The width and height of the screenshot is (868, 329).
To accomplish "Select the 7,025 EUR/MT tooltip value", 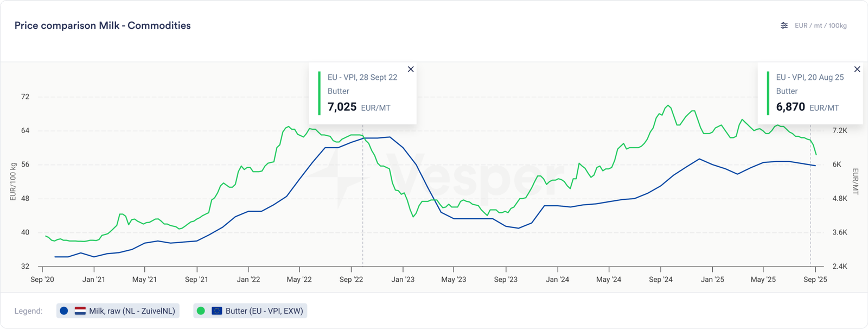I will [342, 107].
